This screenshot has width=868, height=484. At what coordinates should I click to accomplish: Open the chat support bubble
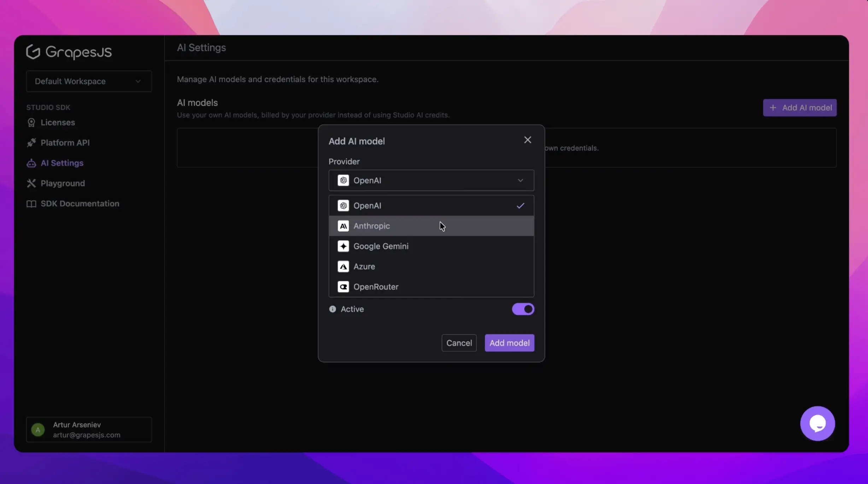tap(817, 423)
